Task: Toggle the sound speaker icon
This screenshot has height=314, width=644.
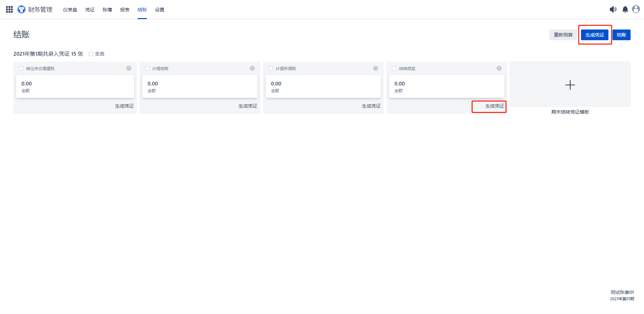Action: pos(613,9)
